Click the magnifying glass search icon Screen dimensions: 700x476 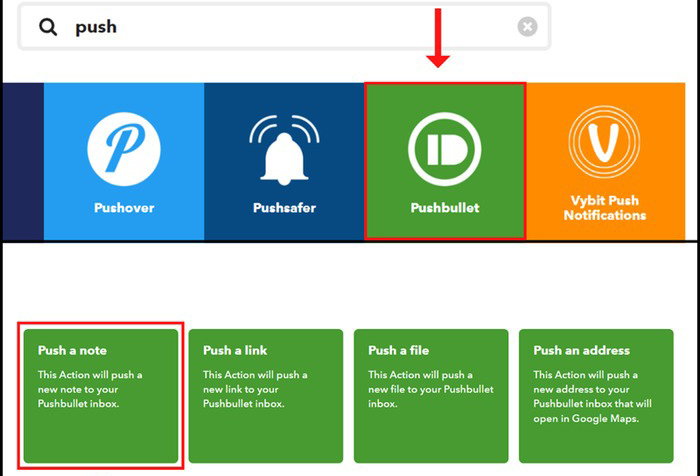[48, 27]
